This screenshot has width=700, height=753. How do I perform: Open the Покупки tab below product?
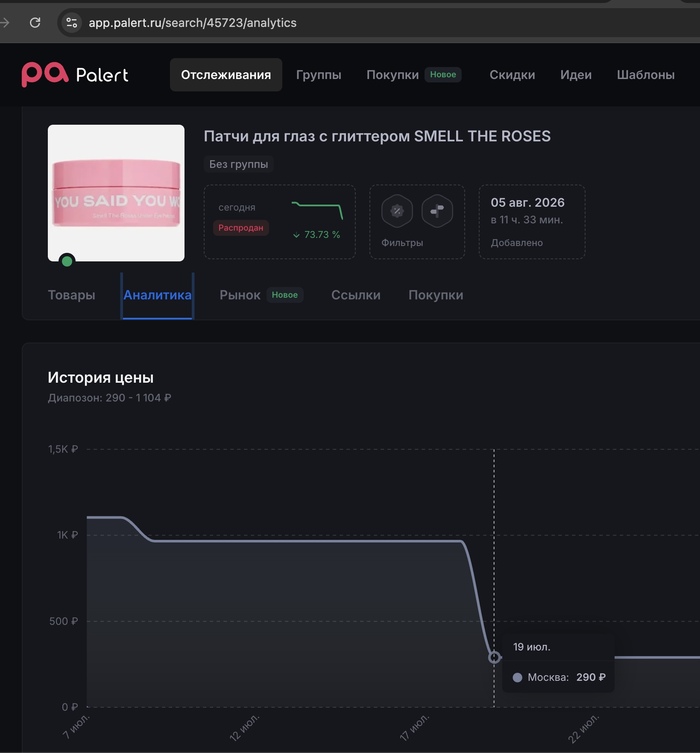[x=436, y=295]
